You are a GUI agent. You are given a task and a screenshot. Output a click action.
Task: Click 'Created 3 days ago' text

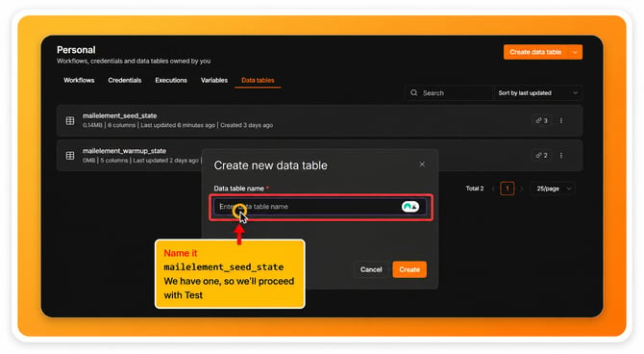point(246,125)
